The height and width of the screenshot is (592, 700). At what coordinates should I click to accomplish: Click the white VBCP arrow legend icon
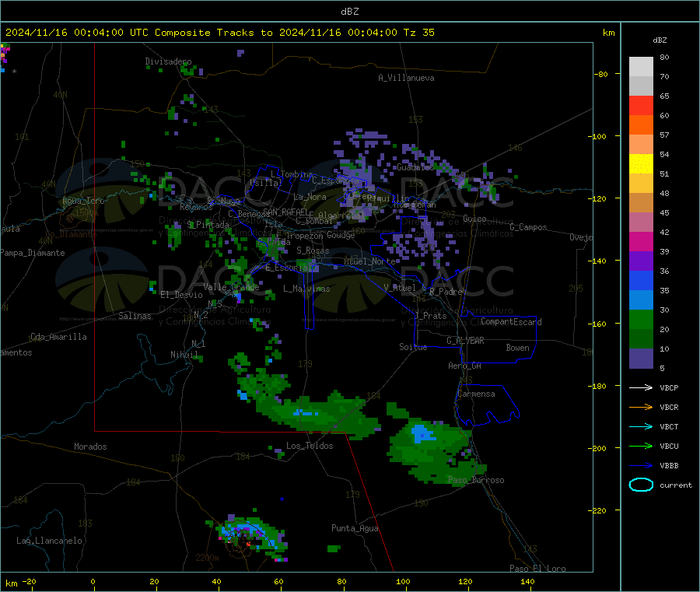click(641, 387)
